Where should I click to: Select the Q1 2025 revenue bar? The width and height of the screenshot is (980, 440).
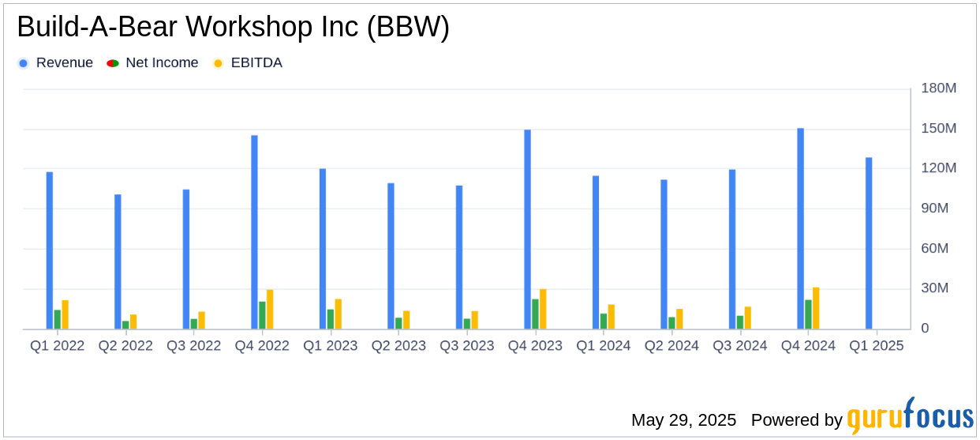coord(869,243)
